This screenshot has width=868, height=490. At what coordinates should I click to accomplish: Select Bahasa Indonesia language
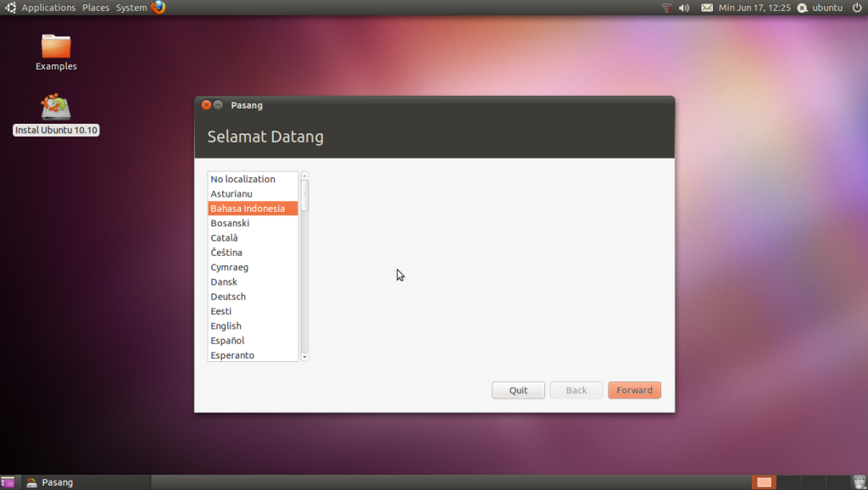click(253, 209)
